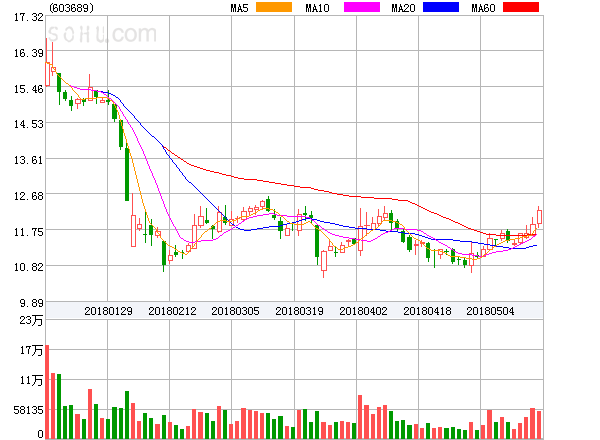Image resolution: width=600 pixels, height=440 pixels.
Task: Select the 20180305 date label
Action: click(235, 311)
